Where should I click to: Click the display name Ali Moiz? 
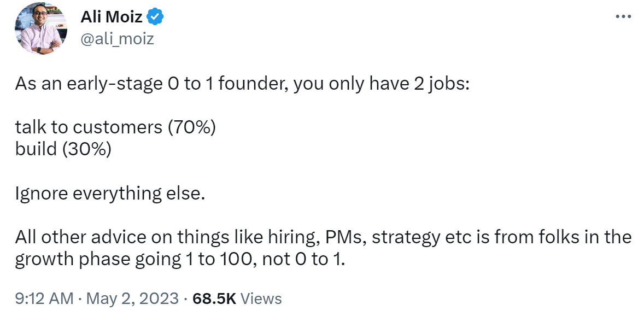pos(112,17)
